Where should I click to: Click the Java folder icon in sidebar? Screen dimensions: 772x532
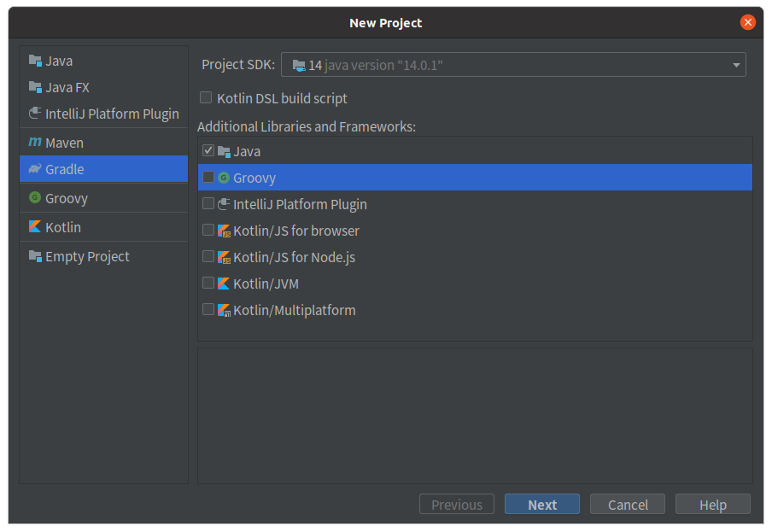click(35, 61)
